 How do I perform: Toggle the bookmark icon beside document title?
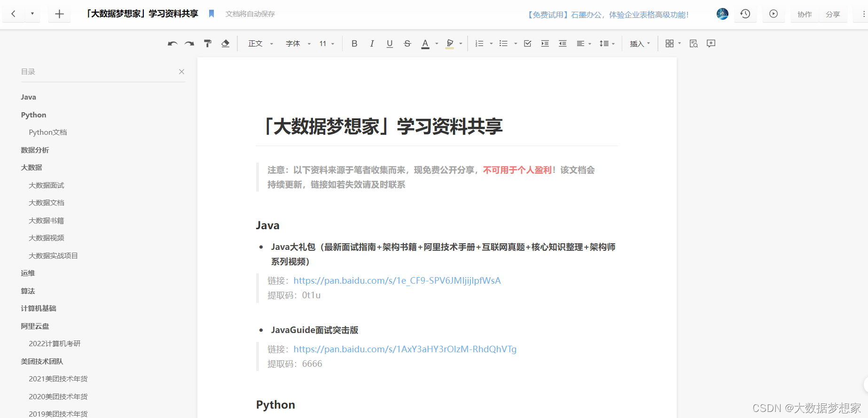click(x=211, y=14)
